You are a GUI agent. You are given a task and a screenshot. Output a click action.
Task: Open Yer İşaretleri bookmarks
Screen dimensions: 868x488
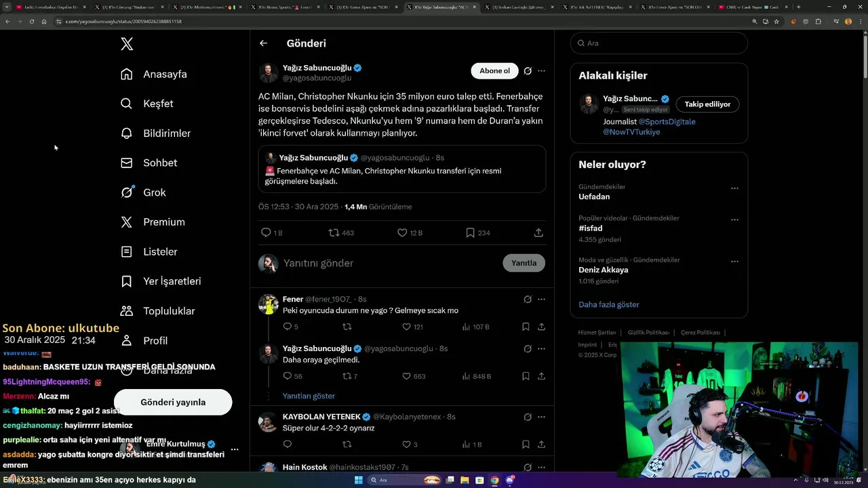tap(161, 281)
